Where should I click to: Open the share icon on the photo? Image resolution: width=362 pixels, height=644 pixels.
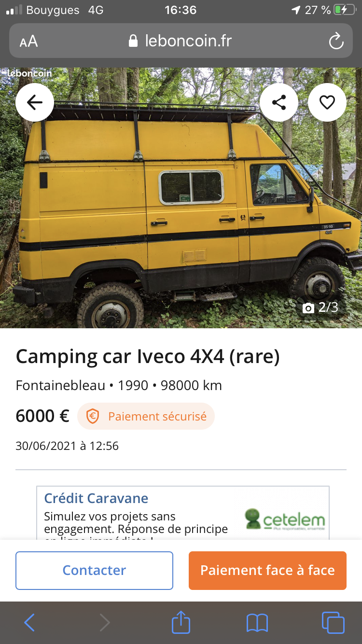[x=279, y=102]
